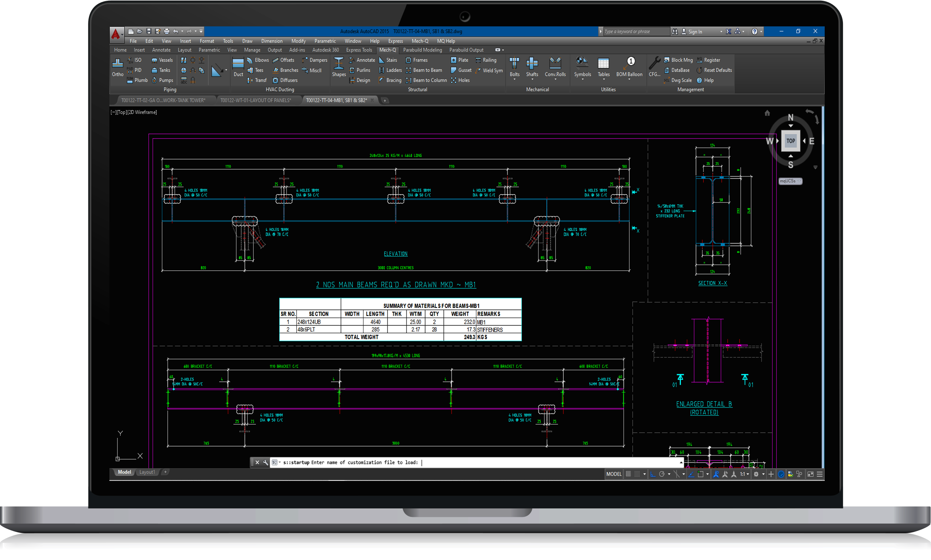Click the Sign In button
Image resolution: width=931 pixels, height=560 pixels.
pos(695,32)
